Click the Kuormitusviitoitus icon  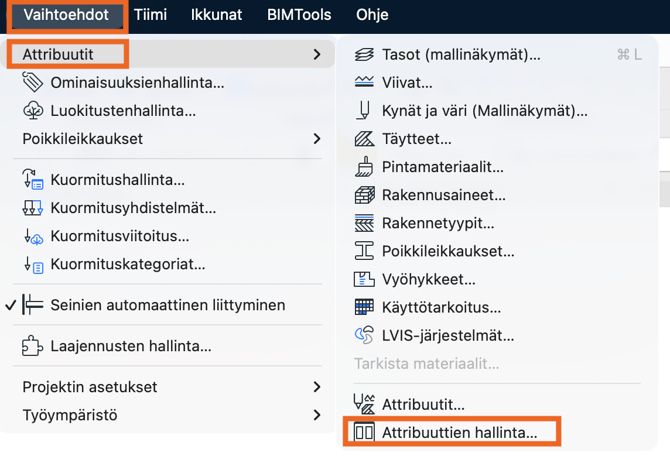33,236
